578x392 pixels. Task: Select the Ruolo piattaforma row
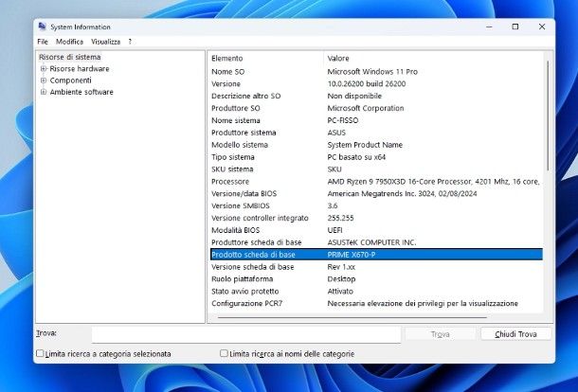point(376,279)
